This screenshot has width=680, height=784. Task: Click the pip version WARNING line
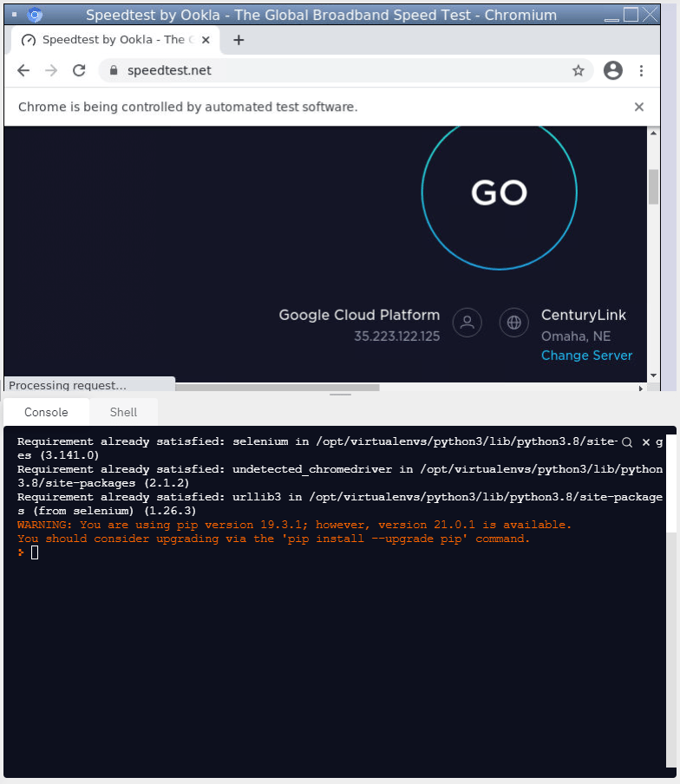coord(294,525)
